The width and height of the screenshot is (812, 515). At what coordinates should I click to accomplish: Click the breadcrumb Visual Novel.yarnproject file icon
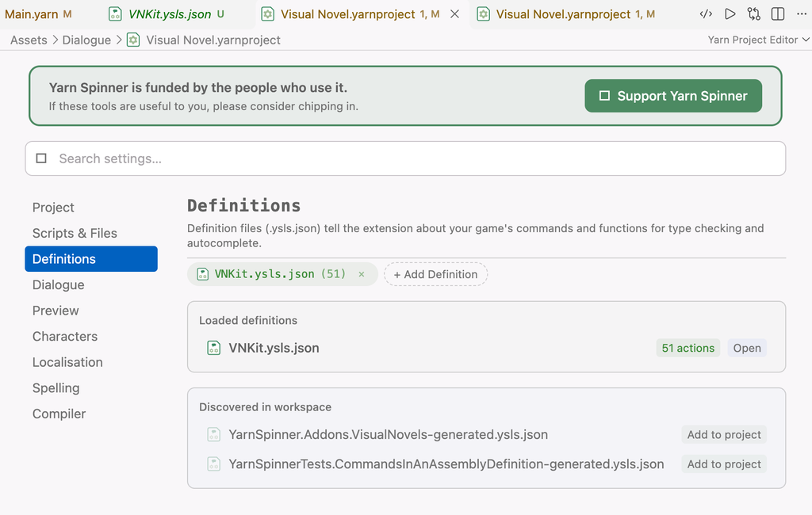click(133, 40)
